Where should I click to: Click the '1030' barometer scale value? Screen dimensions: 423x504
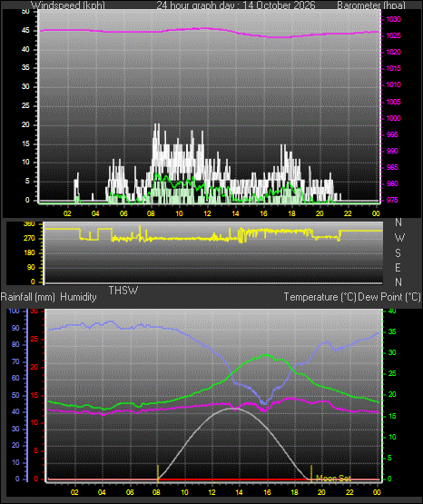tap(393, 19)
